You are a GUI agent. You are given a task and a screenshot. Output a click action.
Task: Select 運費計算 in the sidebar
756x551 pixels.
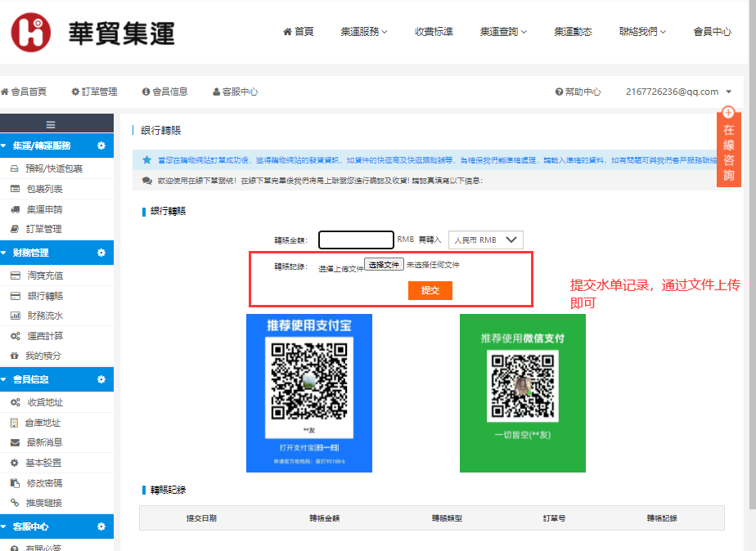(44, 336)
